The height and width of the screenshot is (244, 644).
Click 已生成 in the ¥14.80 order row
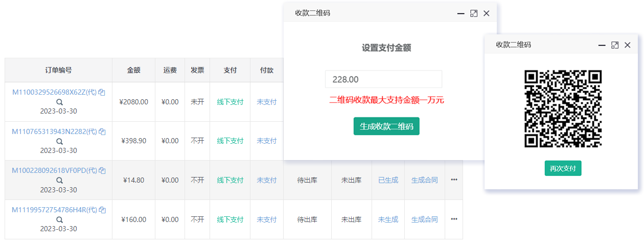click(x=388, y=180)
